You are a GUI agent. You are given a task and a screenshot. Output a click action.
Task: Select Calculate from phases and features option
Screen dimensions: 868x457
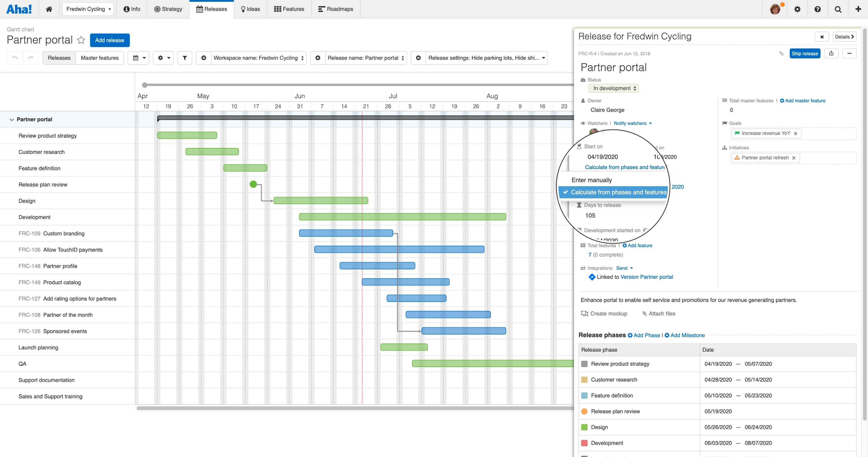click(618, 192)
